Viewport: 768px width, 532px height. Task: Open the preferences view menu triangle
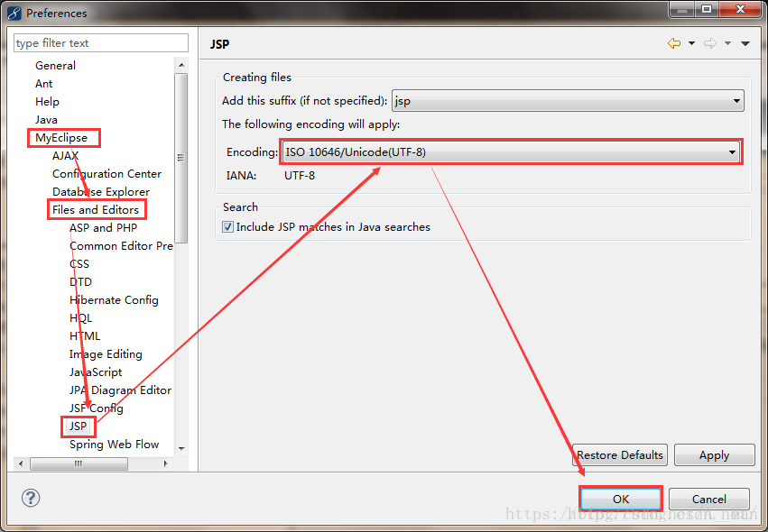[745, 43]
